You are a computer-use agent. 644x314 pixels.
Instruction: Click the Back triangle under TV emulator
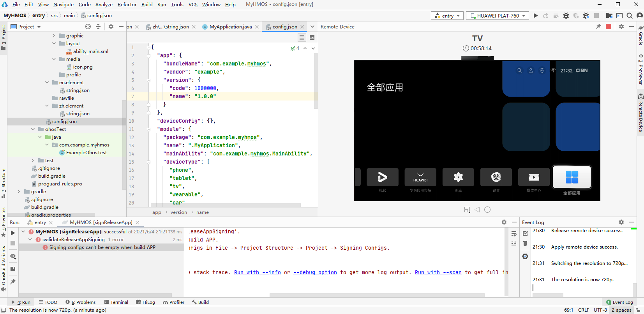click(477, 210)
